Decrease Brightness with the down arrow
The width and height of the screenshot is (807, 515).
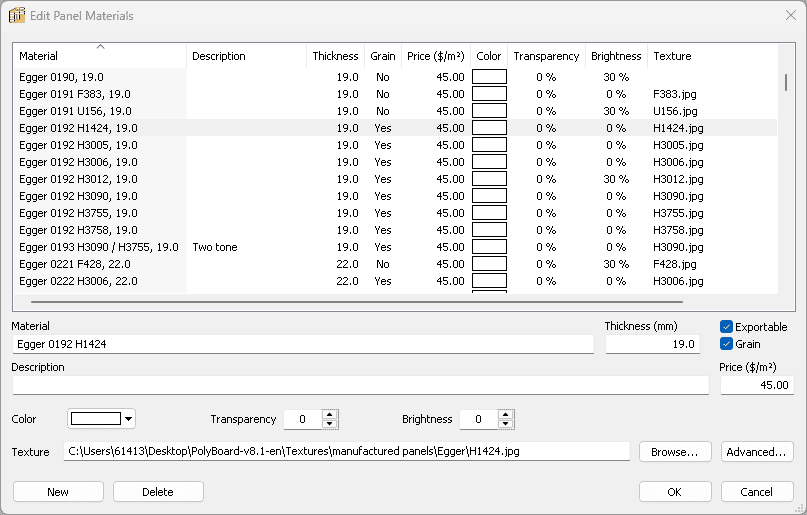[506, 424]
